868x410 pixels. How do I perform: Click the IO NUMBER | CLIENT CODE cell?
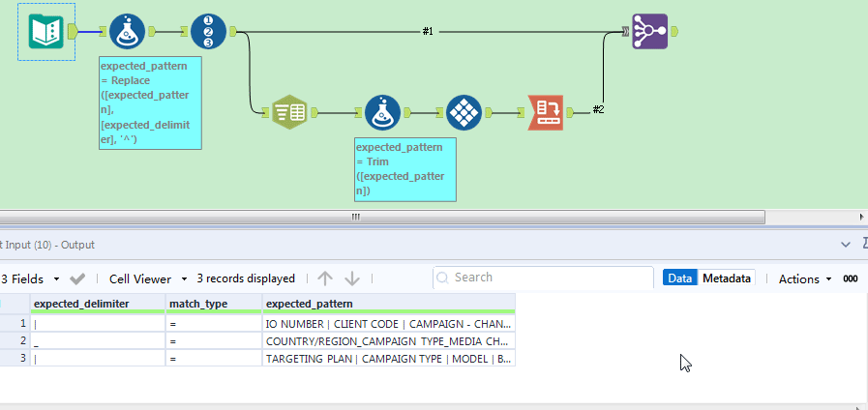(389, 323)
